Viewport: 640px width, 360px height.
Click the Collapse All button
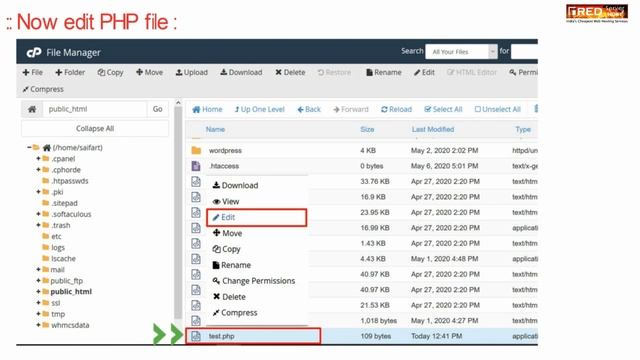click(95, 129)
